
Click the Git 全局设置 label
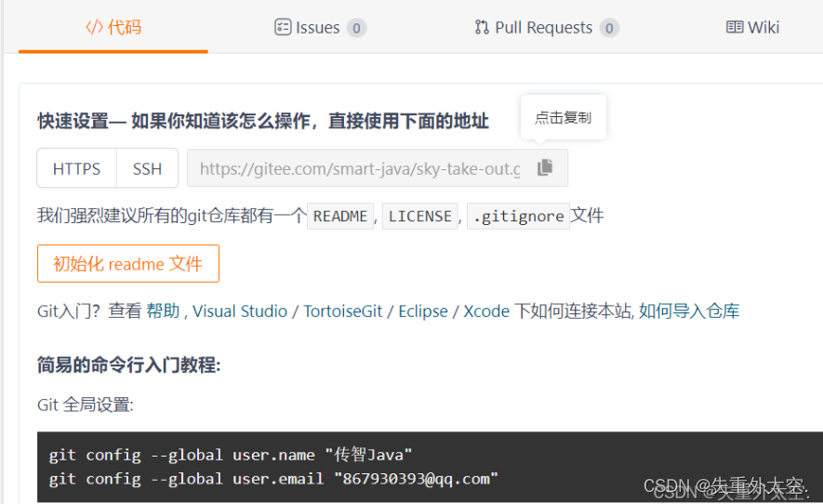[x=86, y=405]
